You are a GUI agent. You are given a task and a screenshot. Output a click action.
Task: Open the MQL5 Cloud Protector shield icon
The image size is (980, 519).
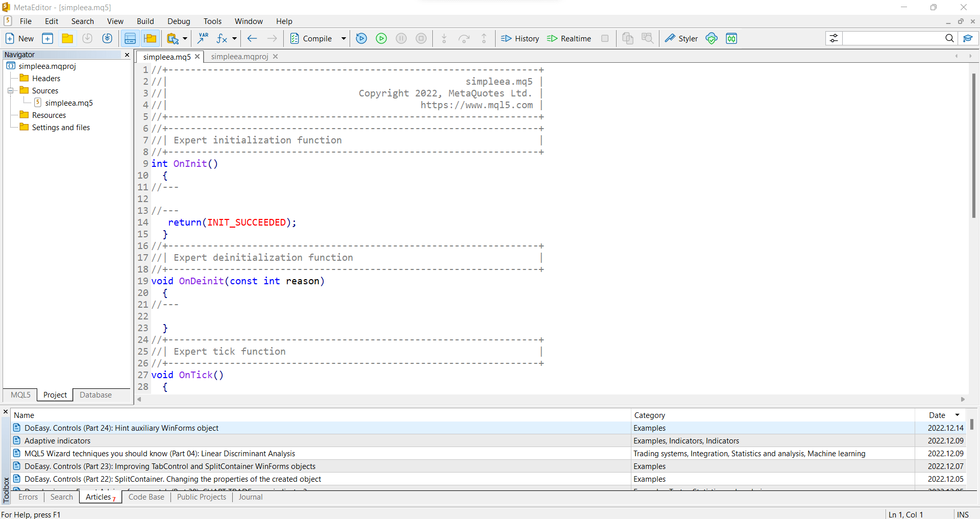712,38
